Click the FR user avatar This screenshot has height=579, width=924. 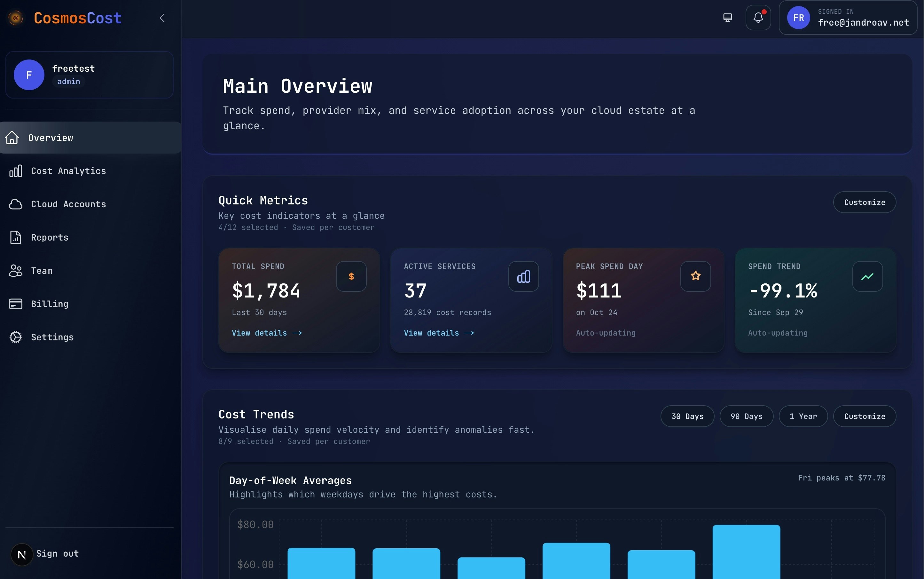798,17
